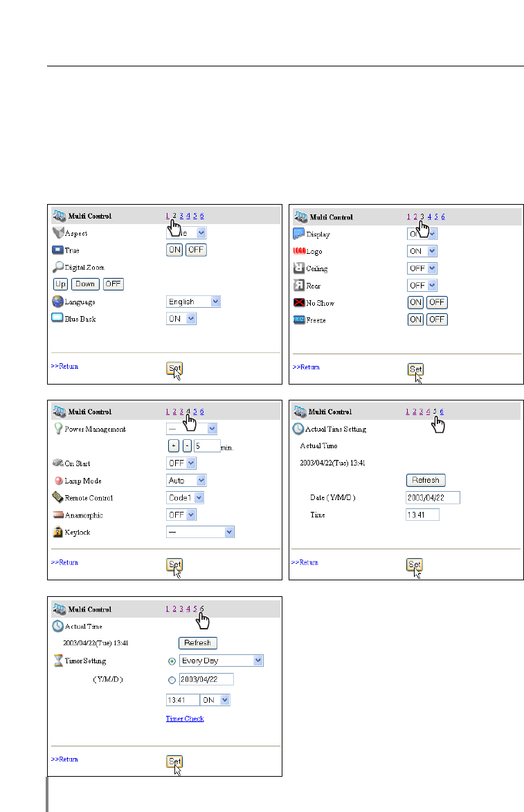Image resolution: width=524 pixels, height=812 pixels.
Task: Click the Power Management light bulb icon
Action: (59, 429)
